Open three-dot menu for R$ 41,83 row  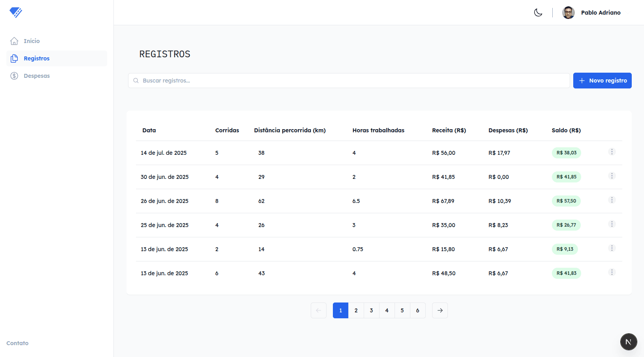(612, 272)
